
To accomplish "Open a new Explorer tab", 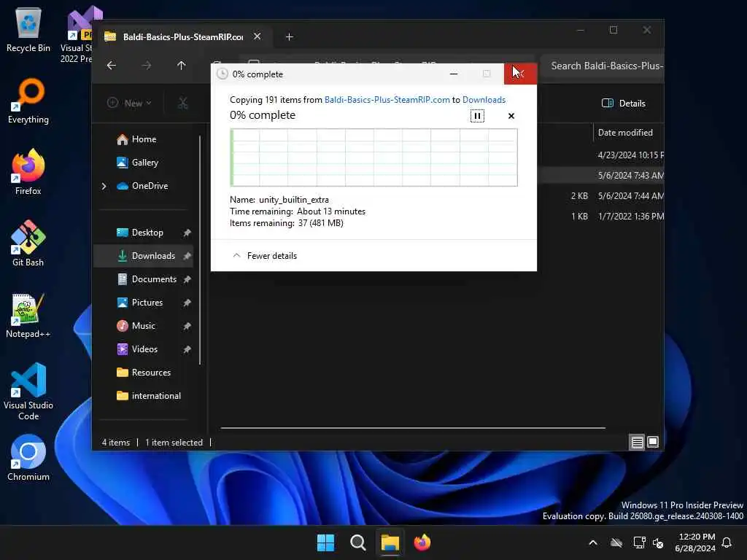I will (289, 36).
